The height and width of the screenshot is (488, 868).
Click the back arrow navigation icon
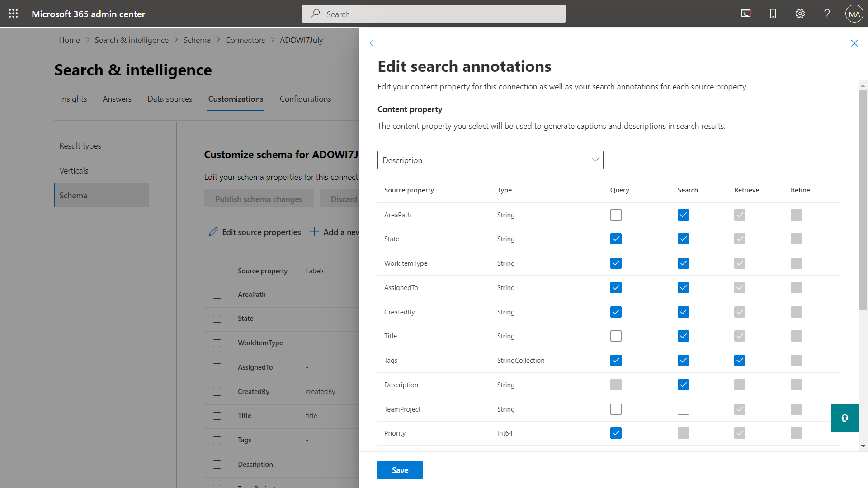click(373, 42)
